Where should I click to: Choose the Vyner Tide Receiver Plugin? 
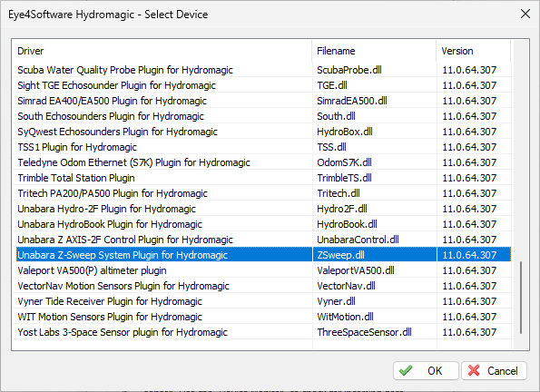[261, 301]
